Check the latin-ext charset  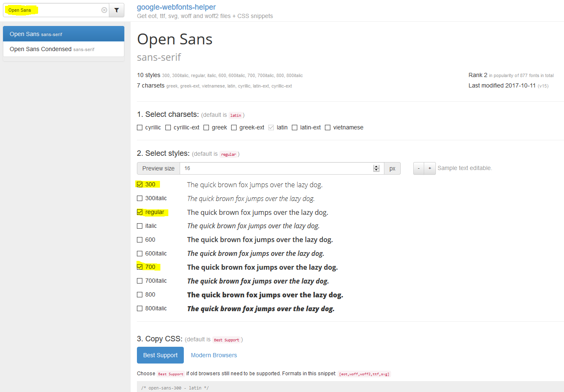(294, 127)
